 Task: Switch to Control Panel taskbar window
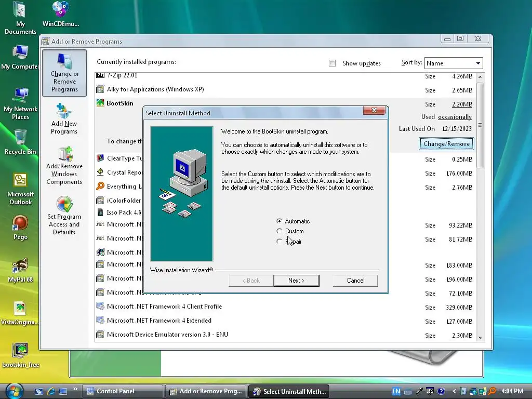tap(123, 391)
